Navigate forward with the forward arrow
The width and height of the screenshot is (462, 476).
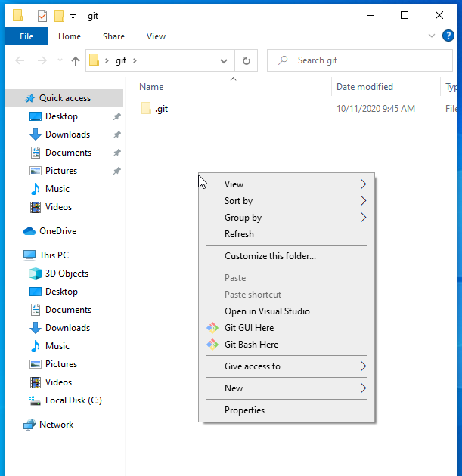pyautogui.click(x=42, y=60)
